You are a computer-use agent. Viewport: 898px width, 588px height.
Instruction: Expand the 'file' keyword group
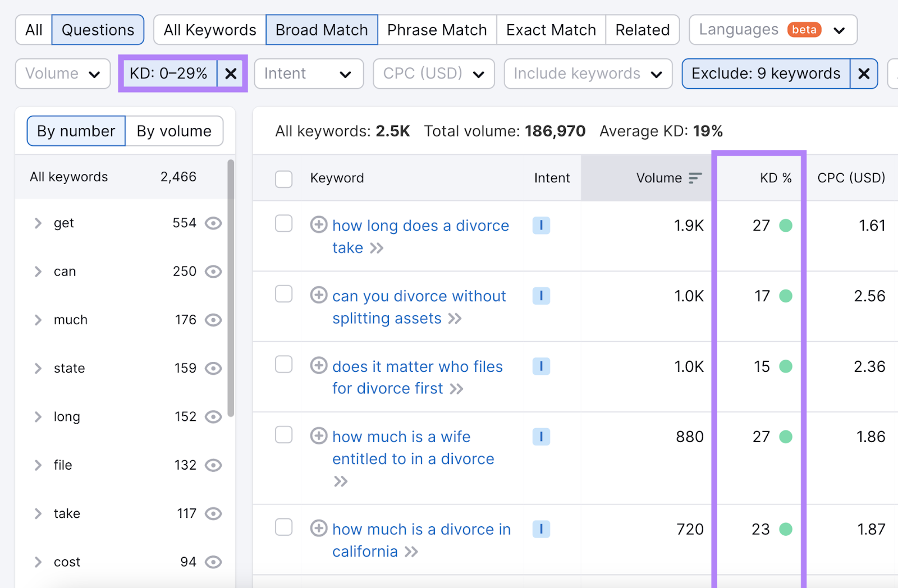[38, 465]
